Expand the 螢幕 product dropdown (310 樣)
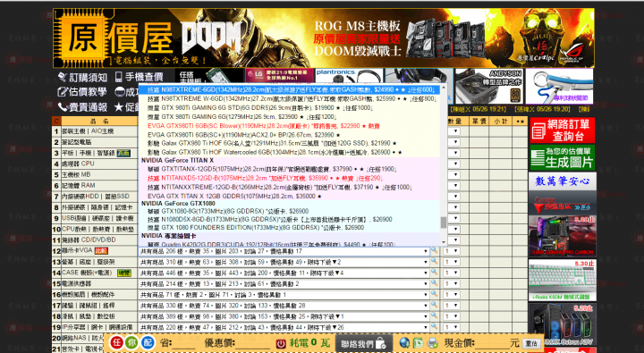The height and width of the screenshot is (353, 644). pos(284,262)
